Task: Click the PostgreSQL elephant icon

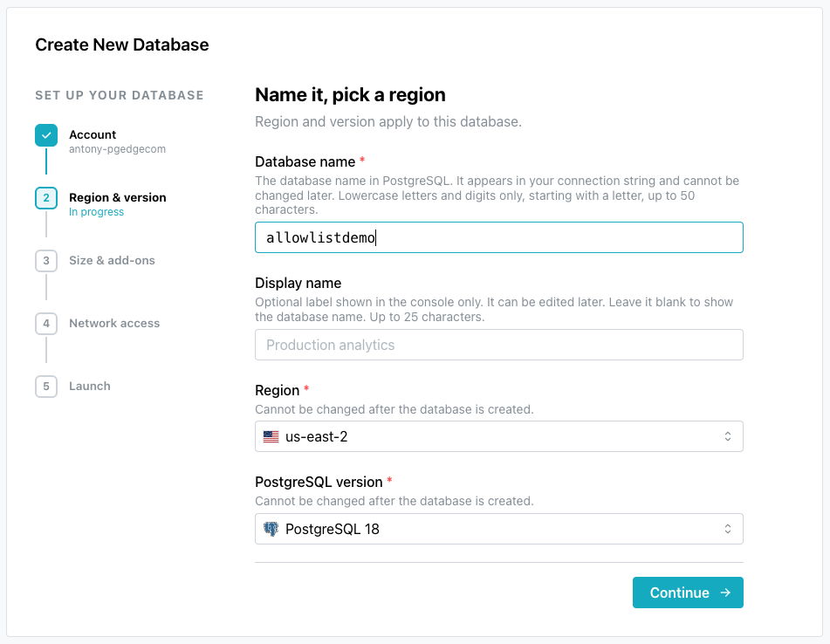Action: 271,529
